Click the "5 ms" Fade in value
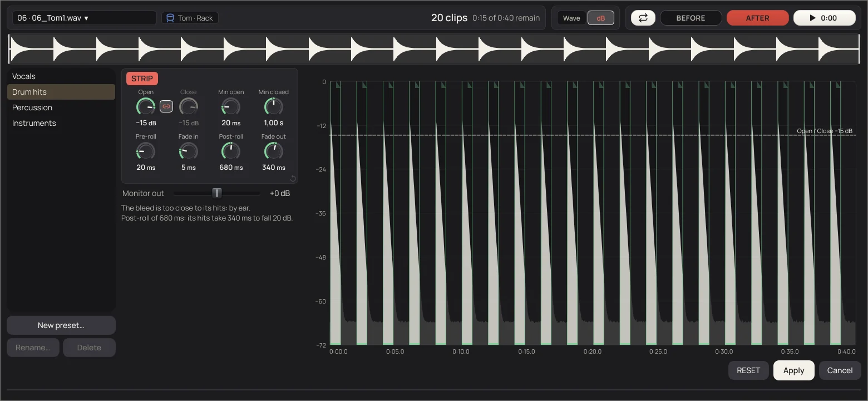Viewport: 868px width, 401px height. tap(189, 168)
